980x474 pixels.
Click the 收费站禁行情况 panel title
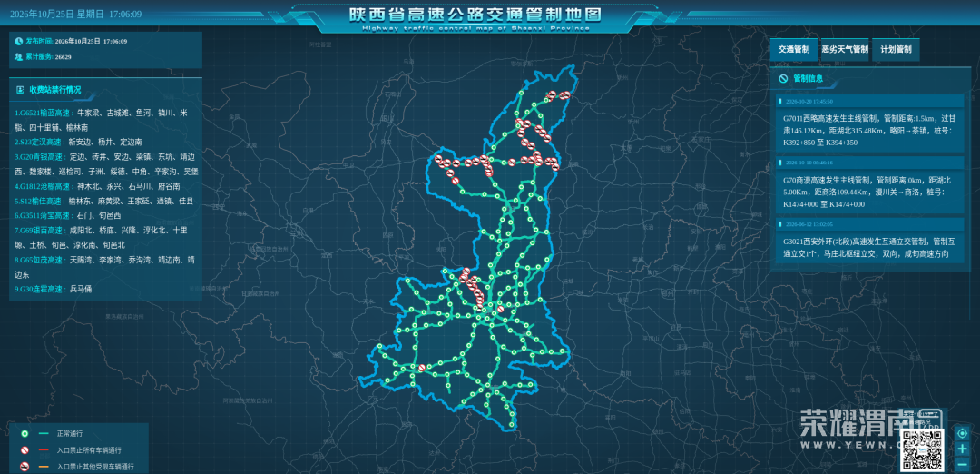coord(55,90)
